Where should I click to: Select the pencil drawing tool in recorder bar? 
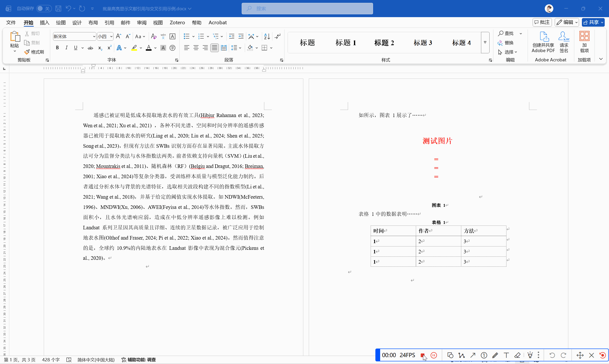pyautogui.click(x=495, y=355)
